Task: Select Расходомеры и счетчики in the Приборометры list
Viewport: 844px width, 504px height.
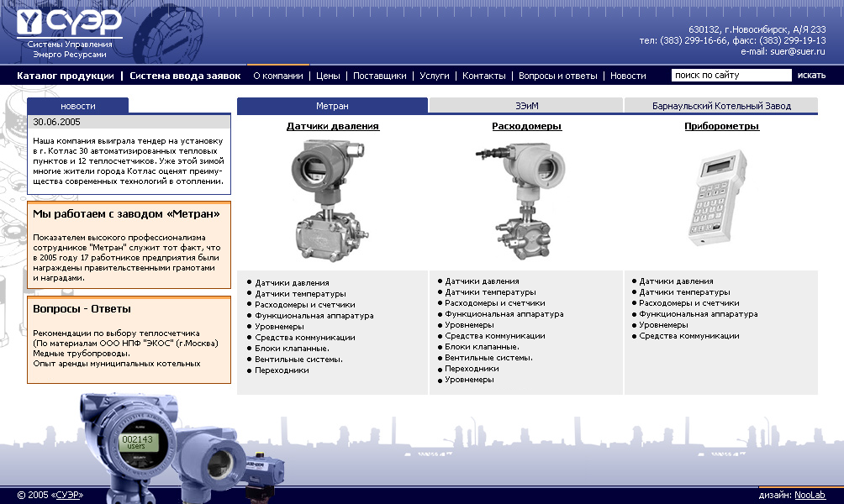Action: (x=689, y=303)
